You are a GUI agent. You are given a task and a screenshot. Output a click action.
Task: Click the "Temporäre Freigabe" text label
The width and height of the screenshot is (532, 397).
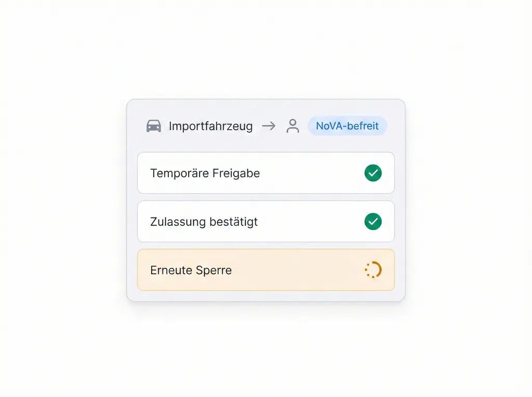pyautogui.click(x=205, y=173)
